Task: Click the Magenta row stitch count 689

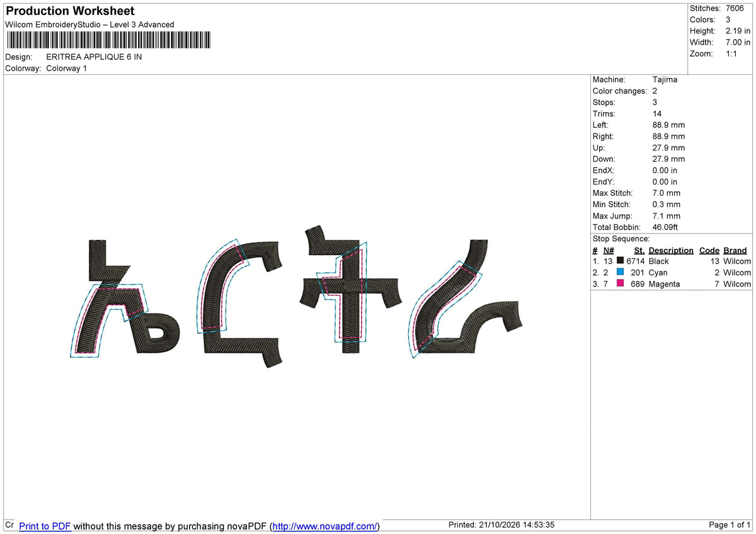Action: [x=638, y=283]
